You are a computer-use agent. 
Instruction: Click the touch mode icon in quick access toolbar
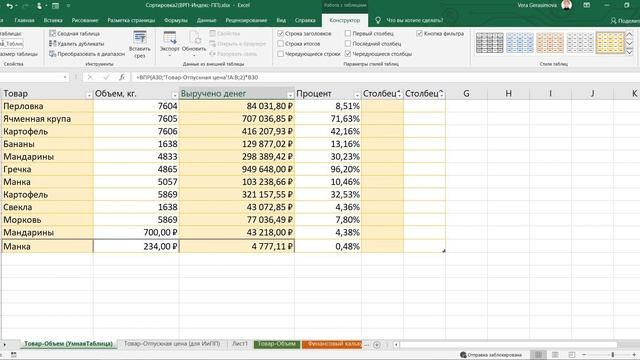tap(39, 6)
